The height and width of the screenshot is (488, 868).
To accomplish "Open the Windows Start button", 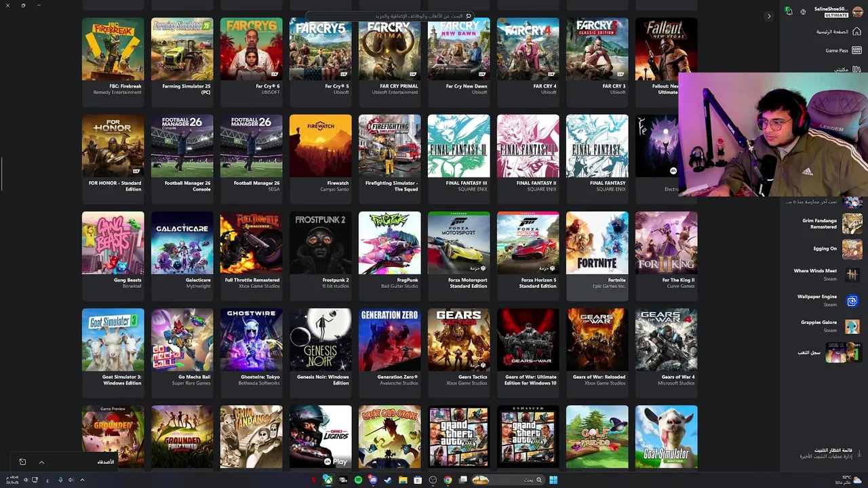I will pos(553,480).
